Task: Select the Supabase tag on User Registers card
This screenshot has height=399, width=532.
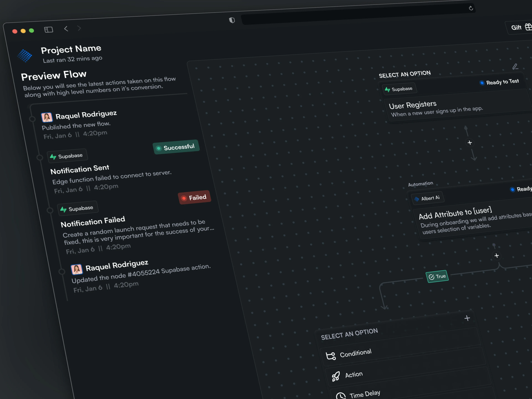Action: point(399,89)
